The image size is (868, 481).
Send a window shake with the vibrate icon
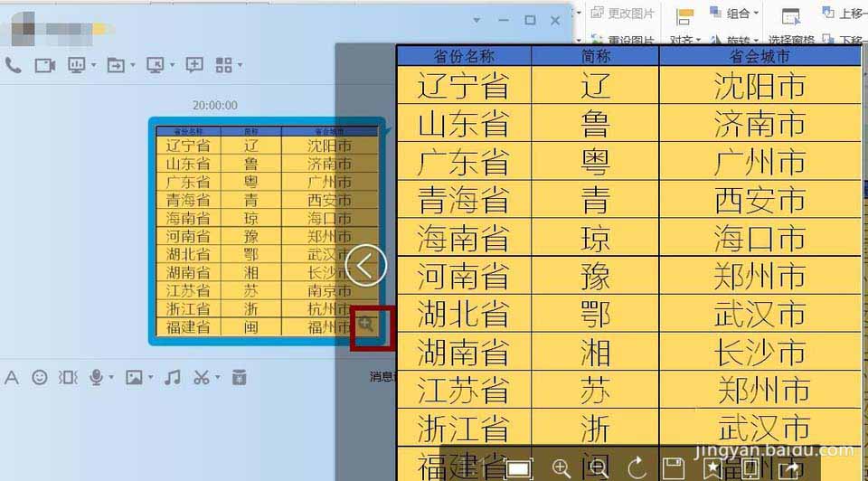pos(68,377)
